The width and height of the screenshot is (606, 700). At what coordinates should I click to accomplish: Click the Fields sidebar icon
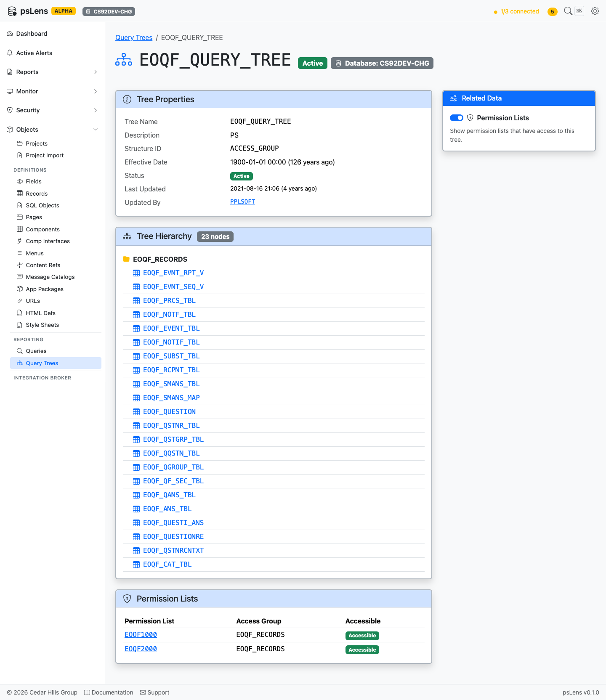coord(20,181)
